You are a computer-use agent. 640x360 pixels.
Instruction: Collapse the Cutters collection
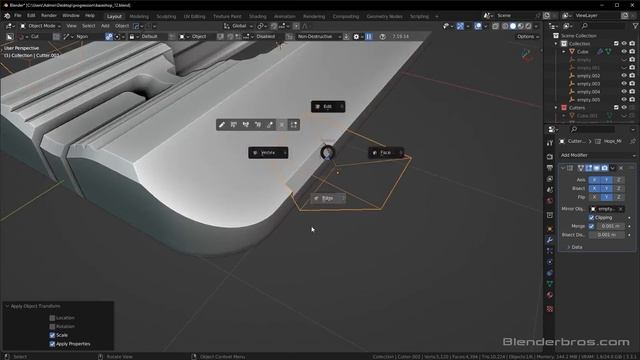coord(557,108)
